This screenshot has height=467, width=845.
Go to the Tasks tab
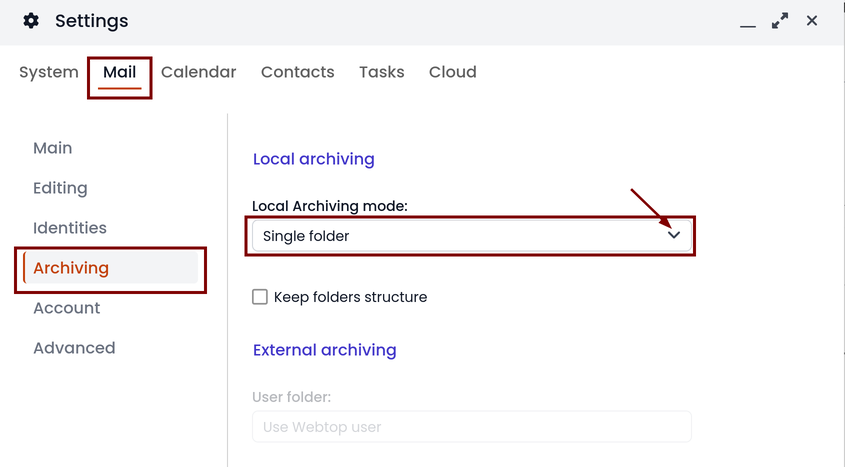pos(382,72)
